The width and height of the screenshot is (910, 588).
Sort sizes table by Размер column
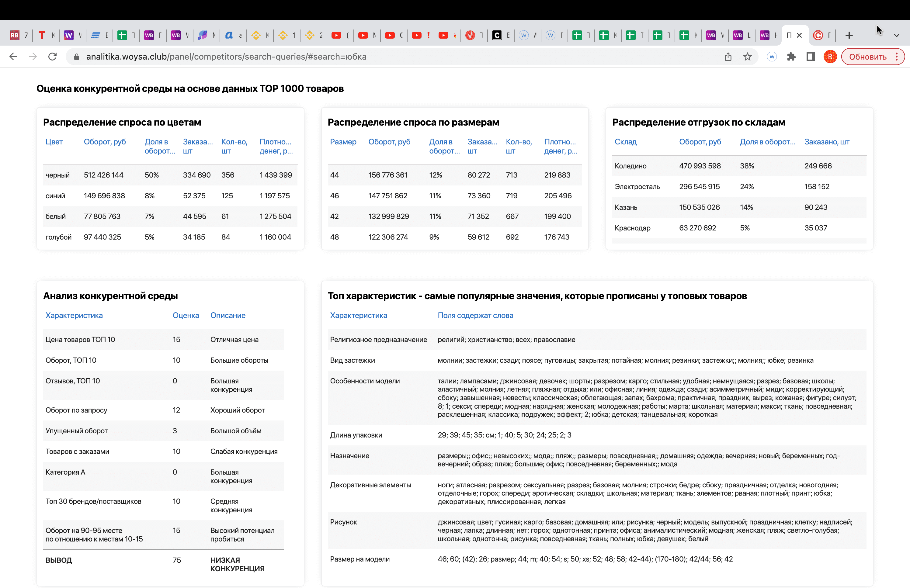pos(343,142)
